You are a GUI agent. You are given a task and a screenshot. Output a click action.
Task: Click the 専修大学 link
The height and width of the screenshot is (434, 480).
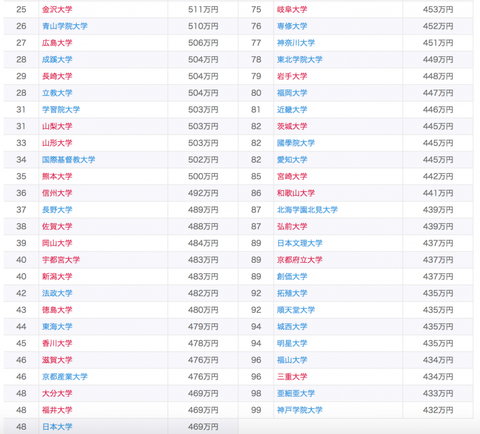point(292,26)
